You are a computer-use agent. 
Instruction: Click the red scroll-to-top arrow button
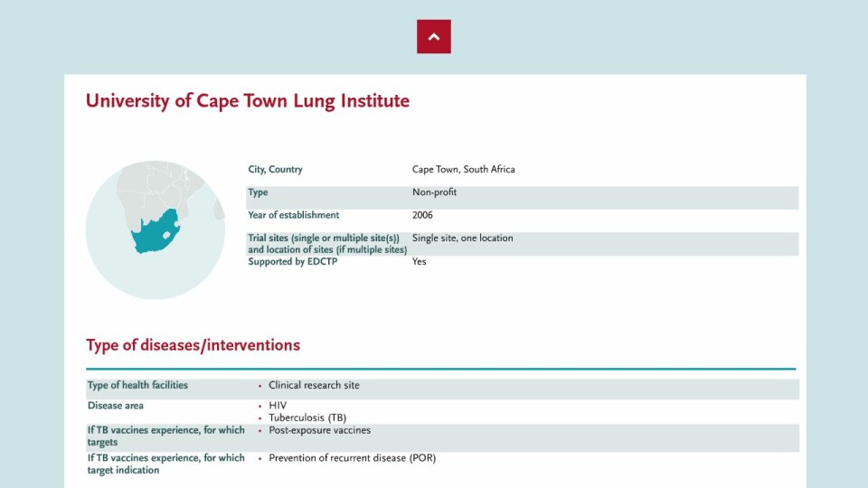[433, 36]
